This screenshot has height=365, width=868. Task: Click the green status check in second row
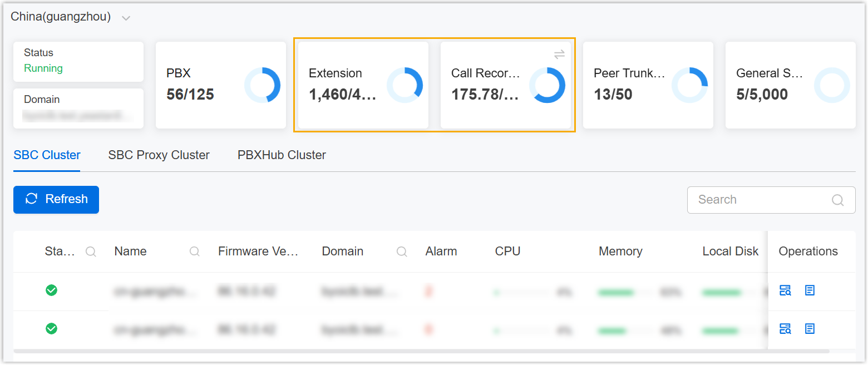[51, 329]
